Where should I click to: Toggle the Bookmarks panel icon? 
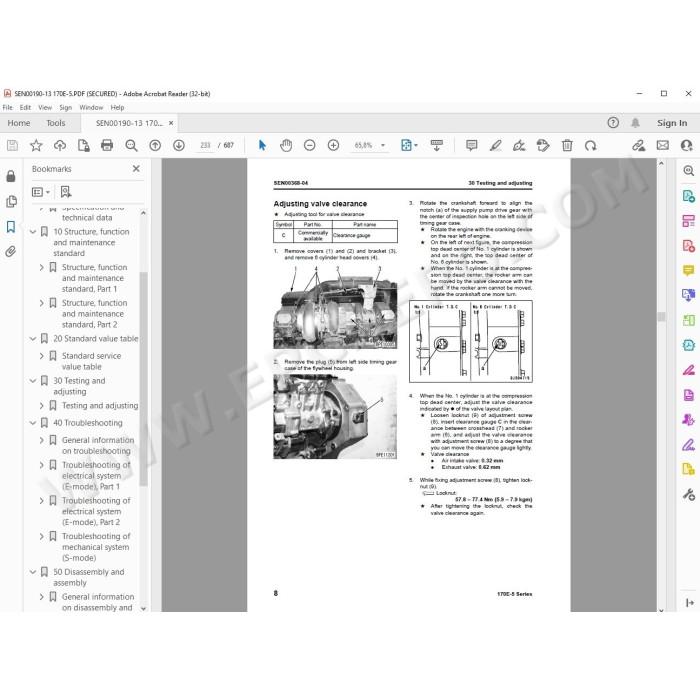(x=11, y=226)
